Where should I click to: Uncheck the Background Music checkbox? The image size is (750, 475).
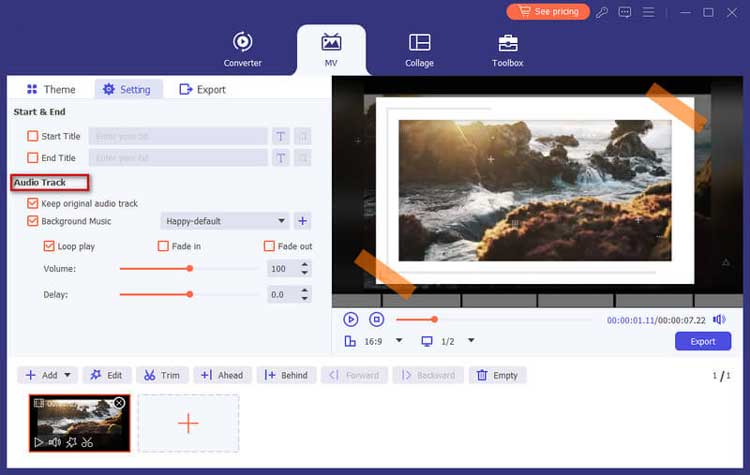33,221
